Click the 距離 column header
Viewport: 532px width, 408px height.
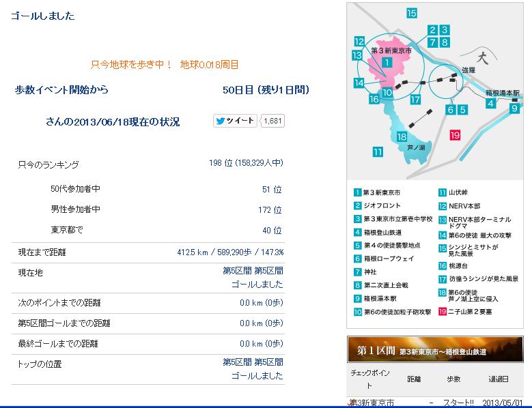(x=414, y=379)
